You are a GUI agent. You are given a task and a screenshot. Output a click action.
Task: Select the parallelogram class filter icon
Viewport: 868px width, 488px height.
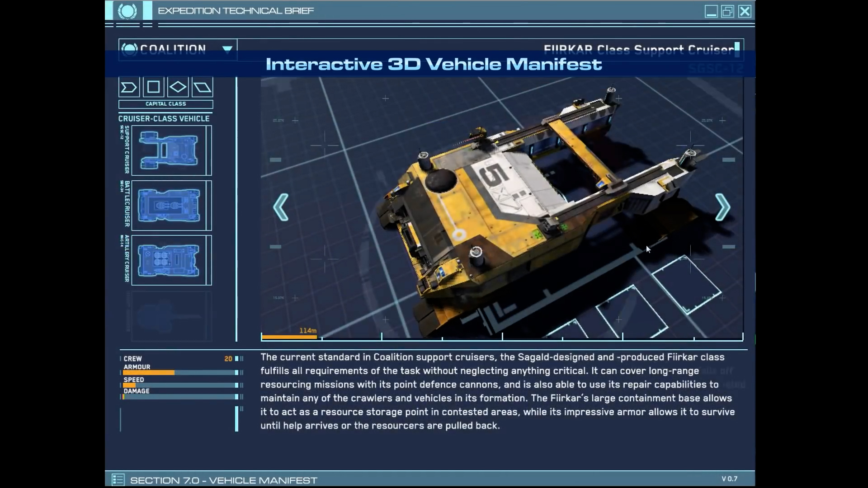[202, 87]
